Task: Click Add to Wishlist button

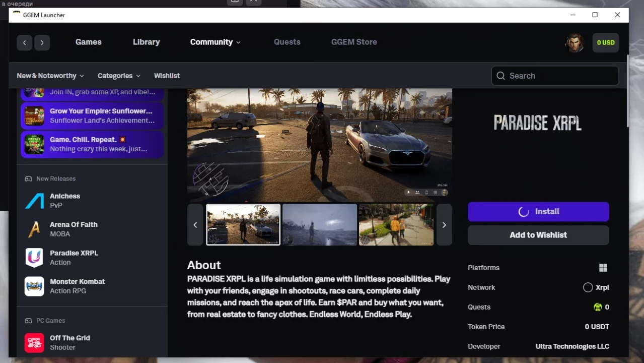Action: (538, 235)
